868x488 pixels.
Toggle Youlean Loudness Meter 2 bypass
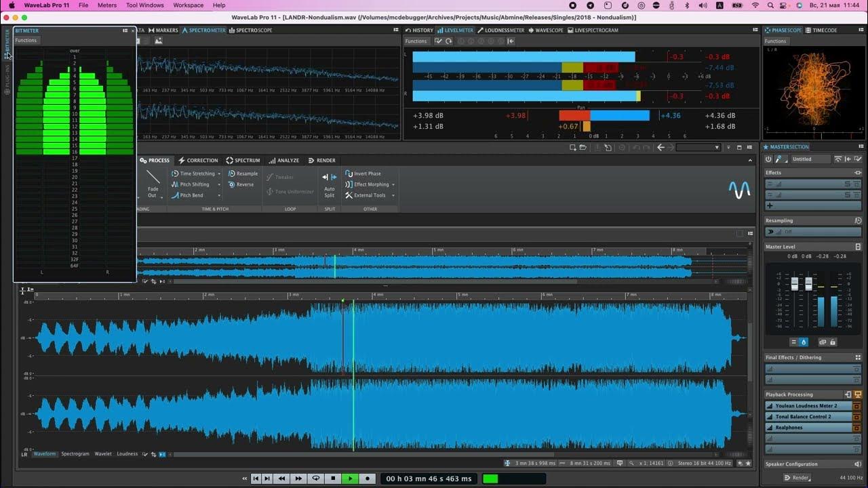[858, 406]
